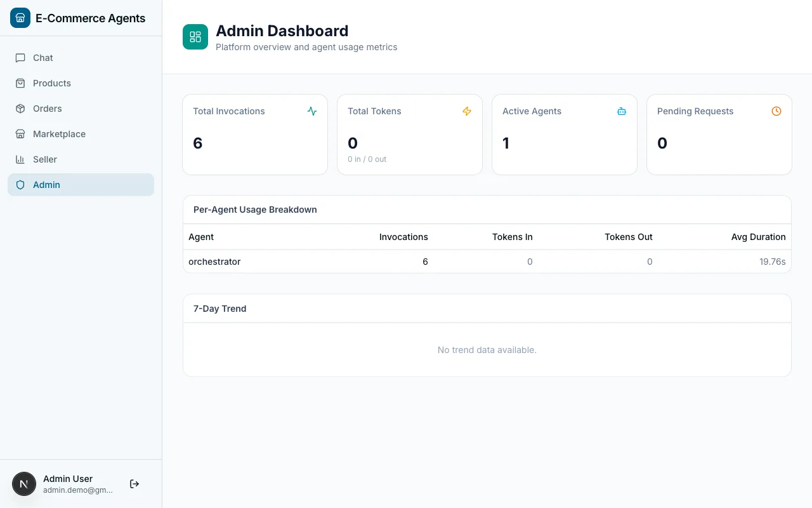This screenshot has height=508, width=812.
Task: Open the Chat page
Action: (x=81, y=58)
